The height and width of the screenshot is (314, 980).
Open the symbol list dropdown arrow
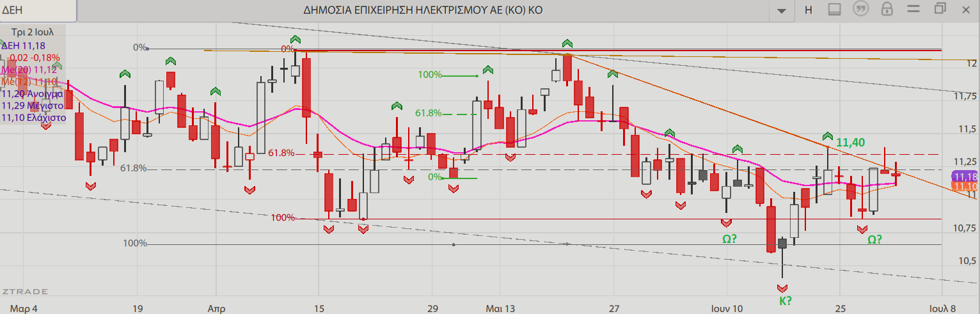coord(782,10)
